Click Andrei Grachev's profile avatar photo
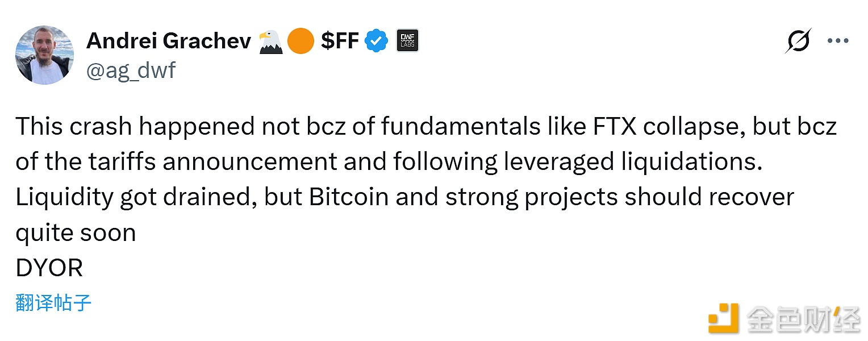 tap(44, 55)
